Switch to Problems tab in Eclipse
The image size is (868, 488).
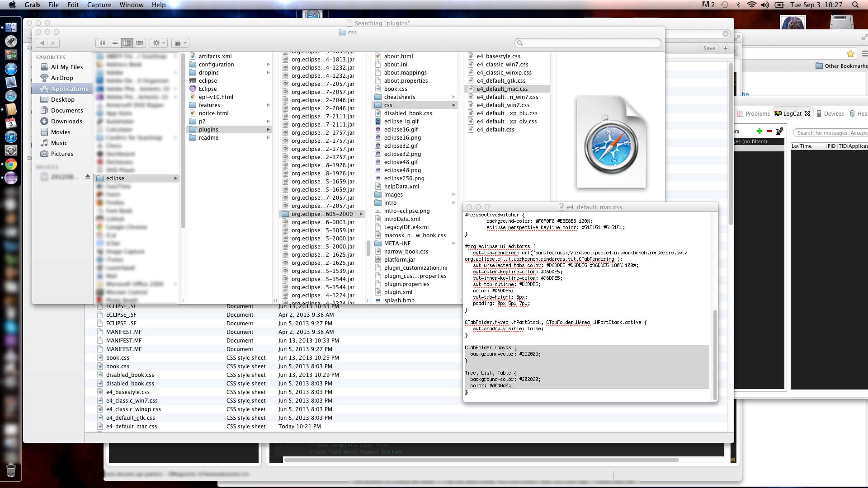point(754,114)
